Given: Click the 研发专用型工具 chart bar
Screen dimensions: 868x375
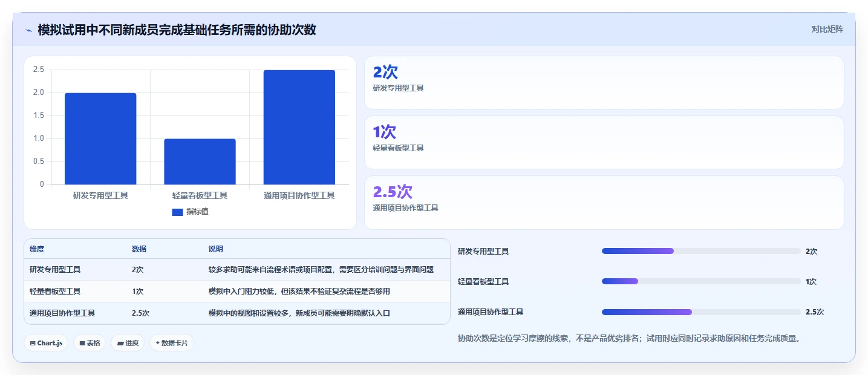Looking at the screenshot, I should pyautogui.click(x=100, y=139).
